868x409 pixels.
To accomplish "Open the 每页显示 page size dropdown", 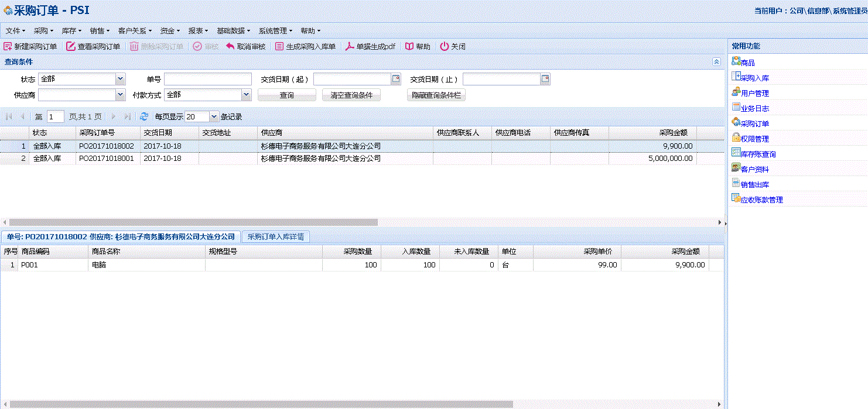I will click(x=214, y=117).
